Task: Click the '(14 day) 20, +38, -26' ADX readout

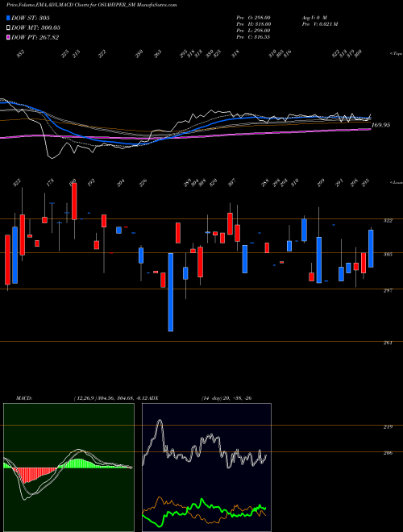Action: click(x=226, y=398)
